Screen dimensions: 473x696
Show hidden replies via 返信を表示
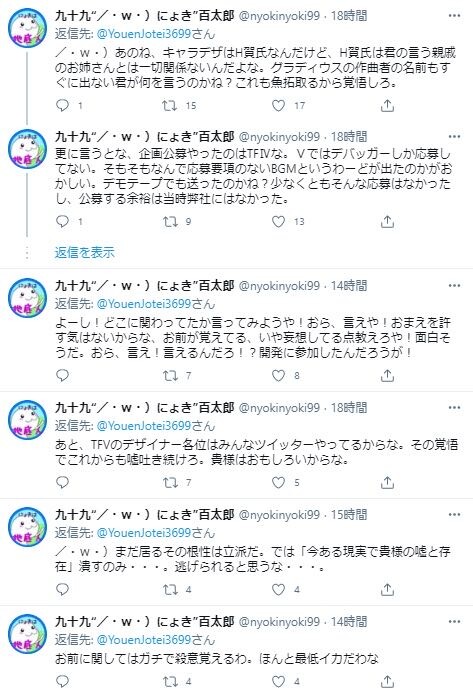pos(84,252)
